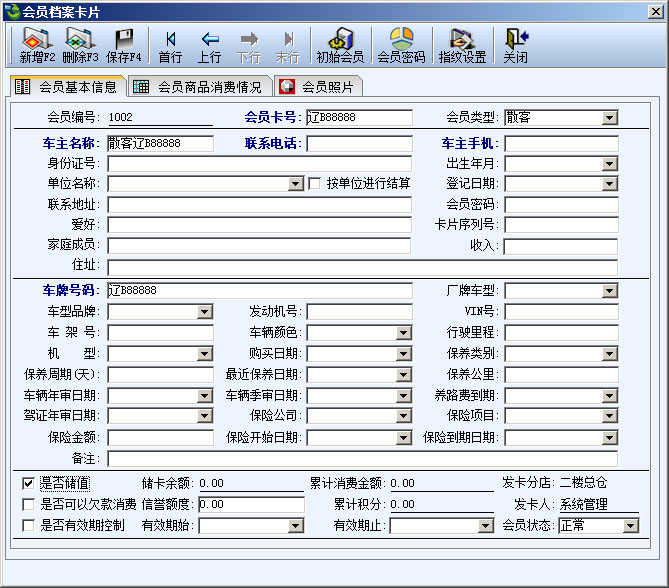669x588 pixels.
Task: Click the 二楼总仓 branch text
Action: click(583, 483)
